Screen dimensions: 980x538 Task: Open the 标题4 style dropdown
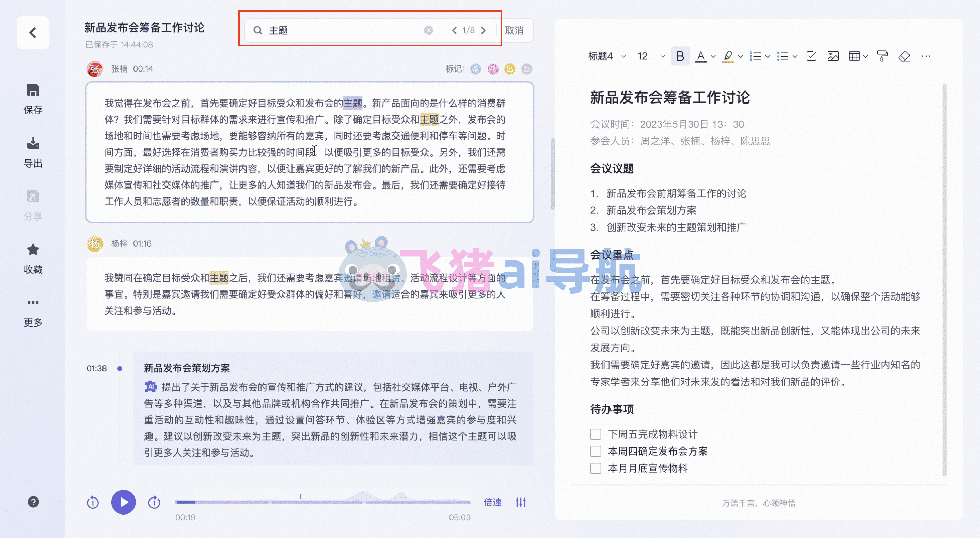coord(607,56)
